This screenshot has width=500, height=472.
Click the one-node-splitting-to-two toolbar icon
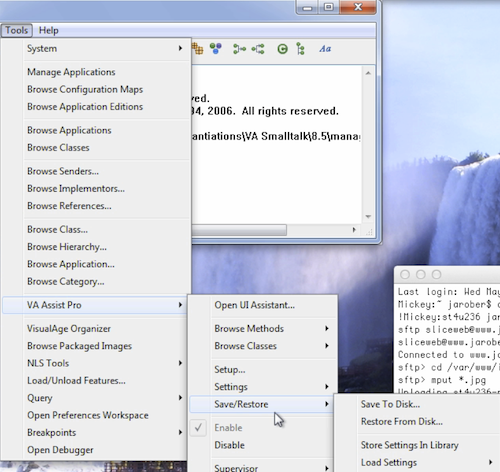click(x=258, y=49)
